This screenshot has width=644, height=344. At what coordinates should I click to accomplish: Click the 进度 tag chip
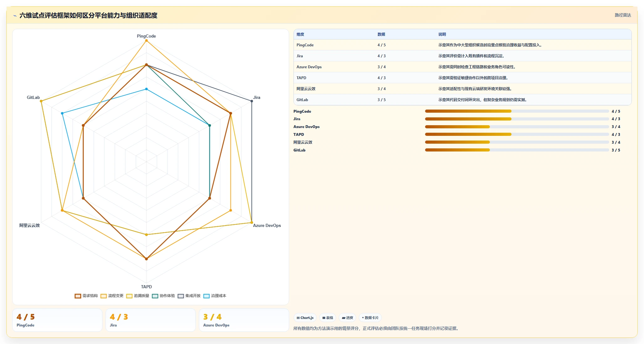(x=347, y=318)
